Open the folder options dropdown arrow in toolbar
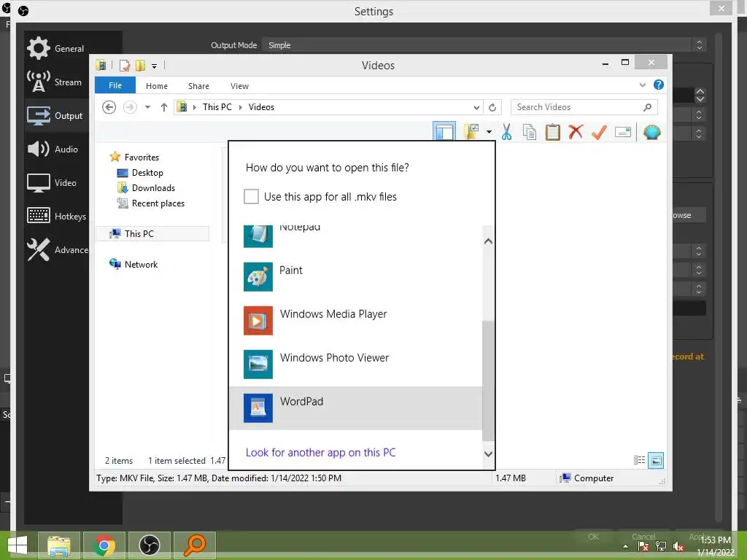Viewport: 747px width, 560px height. (489, 132)
